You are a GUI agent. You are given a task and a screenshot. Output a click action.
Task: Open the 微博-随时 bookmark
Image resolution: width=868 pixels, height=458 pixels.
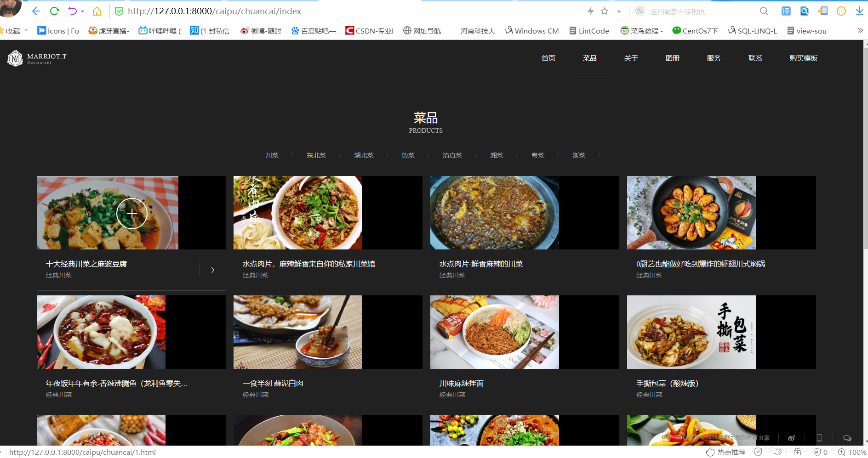[x=261, y=31]
